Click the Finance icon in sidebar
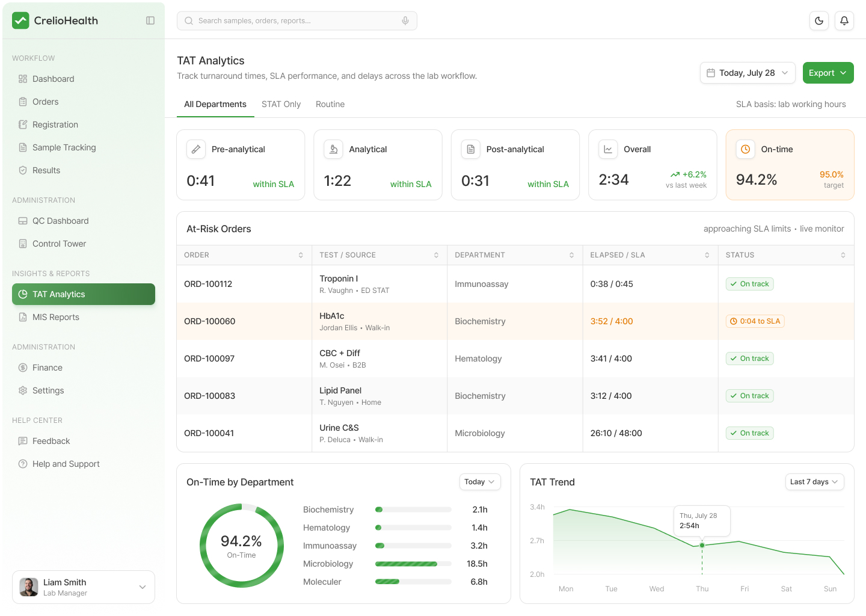The height and width of the screenshot is (616, 866). coord(23,368)
